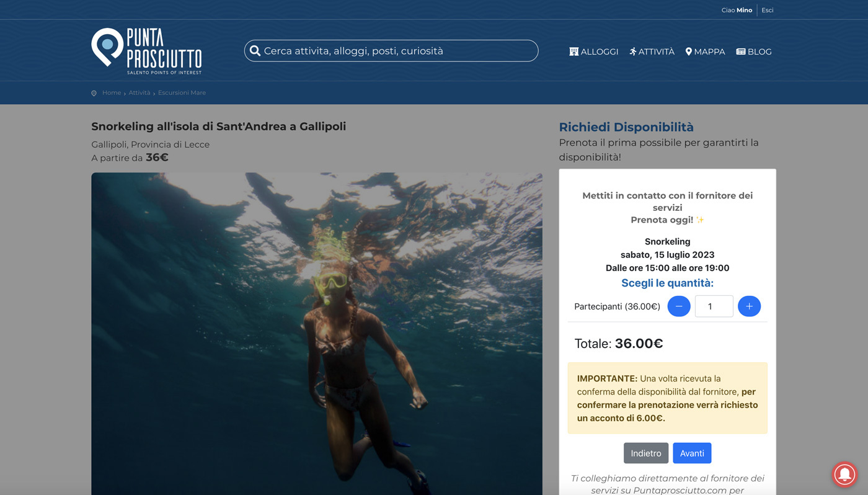868x495 pixels.
Task: Click the Mino username link
Action: (744, 10)
